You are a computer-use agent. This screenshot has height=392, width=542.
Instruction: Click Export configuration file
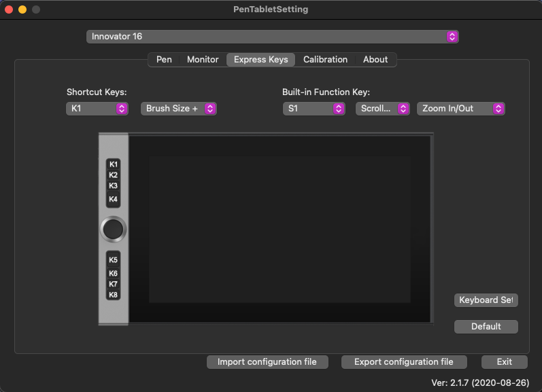coord(404,361)
